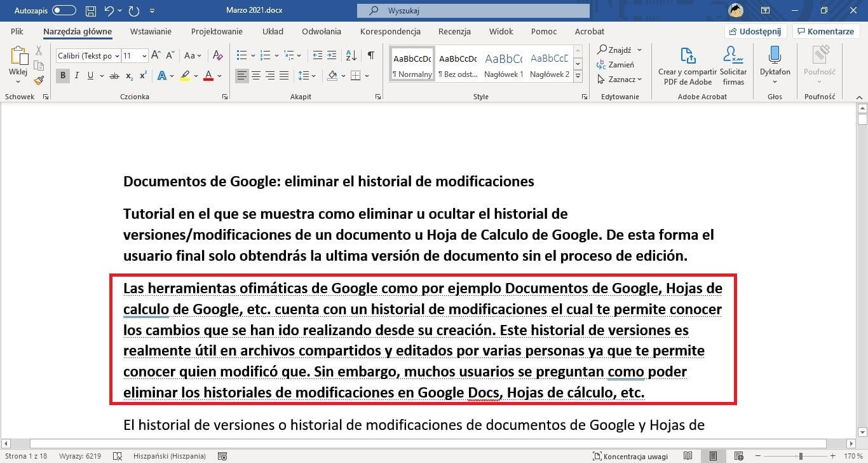This screenshot has width=868, height=463.
Task: Expand the line spacing dropdown
Action: (x=313, y=76)
